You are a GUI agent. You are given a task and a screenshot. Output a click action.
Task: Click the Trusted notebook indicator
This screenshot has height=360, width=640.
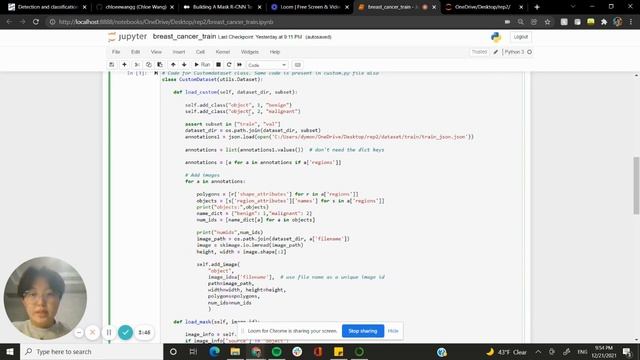tap(479, 52)
